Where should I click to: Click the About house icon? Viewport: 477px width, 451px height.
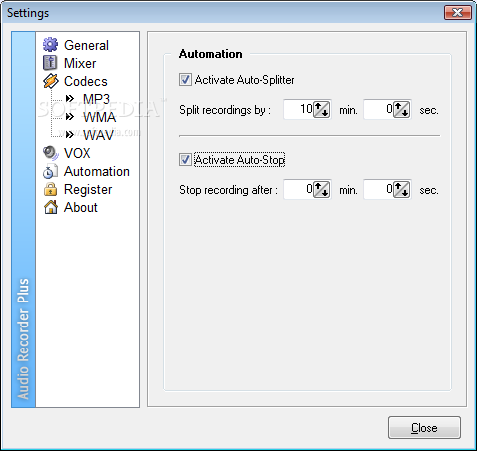(x=50, y=207)
